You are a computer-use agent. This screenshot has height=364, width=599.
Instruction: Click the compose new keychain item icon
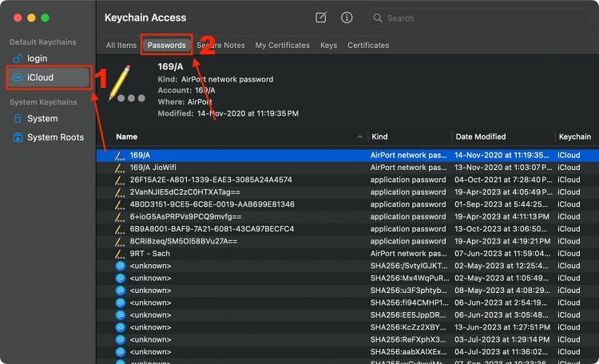(x=321, y=18)
